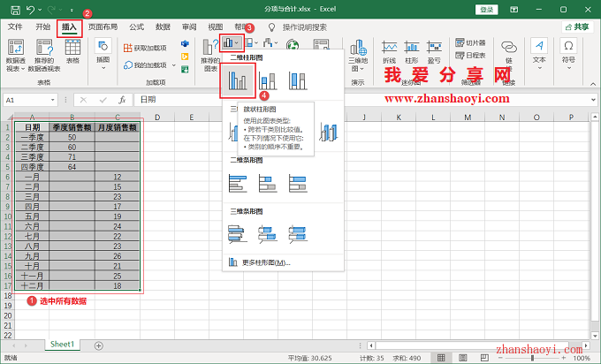Click Recommended PivotTables (推荐的数据透视表)

pyautogui.click(x=44, y=56)
